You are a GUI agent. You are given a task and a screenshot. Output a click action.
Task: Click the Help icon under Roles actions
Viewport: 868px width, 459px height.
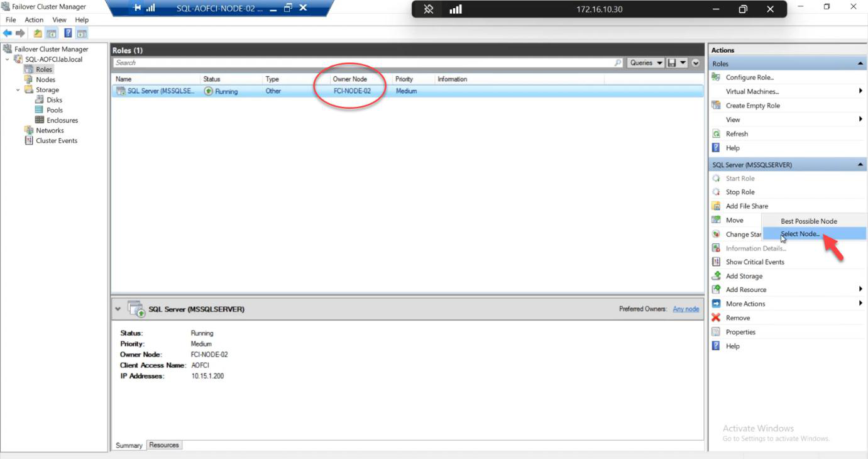point(716,148)
